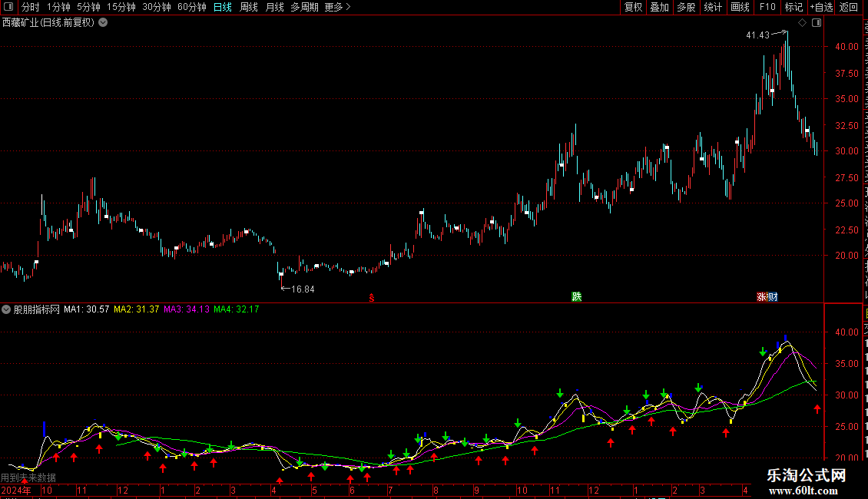The height and width of the screenshot is (499, 868).
Task: Click the 返回 back button
Action: coord(849,7)
